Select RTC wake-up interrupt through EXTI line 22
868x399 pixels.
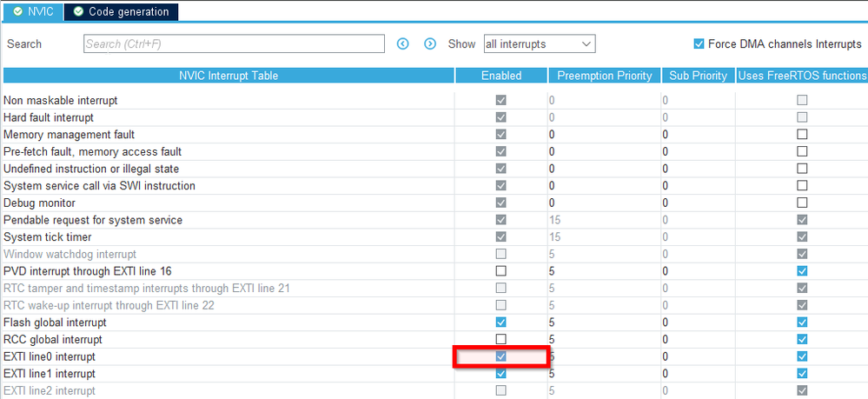point(109,305)
